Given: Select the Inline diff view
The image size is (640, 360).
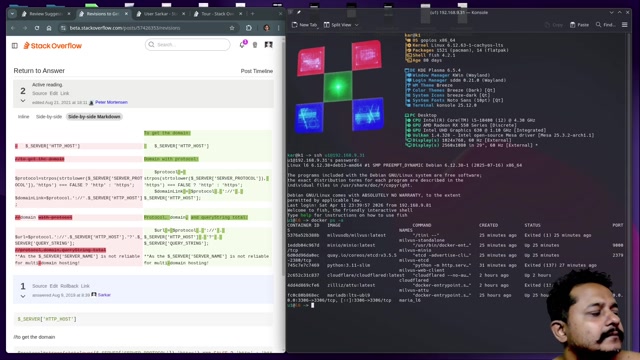Looking at the screenshot, I should pyautogui.click(x=23, y=117).
